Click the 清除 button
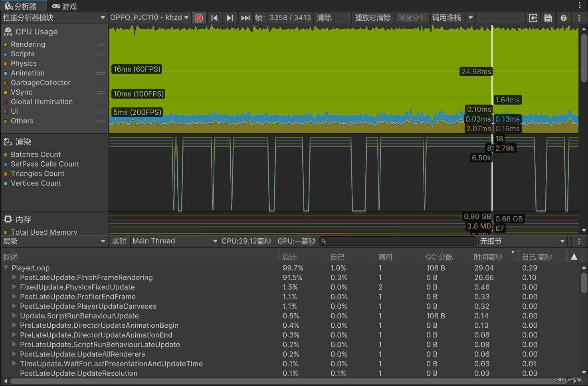This screenshot has height=386, width=588. (x=324, y=18)
